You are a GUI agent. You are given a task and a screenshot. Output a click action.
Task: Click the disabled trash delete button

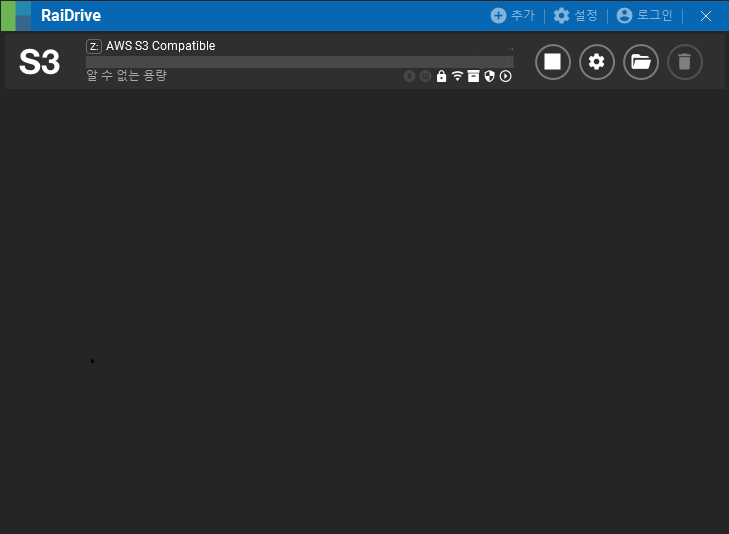(x=685, y=62)
